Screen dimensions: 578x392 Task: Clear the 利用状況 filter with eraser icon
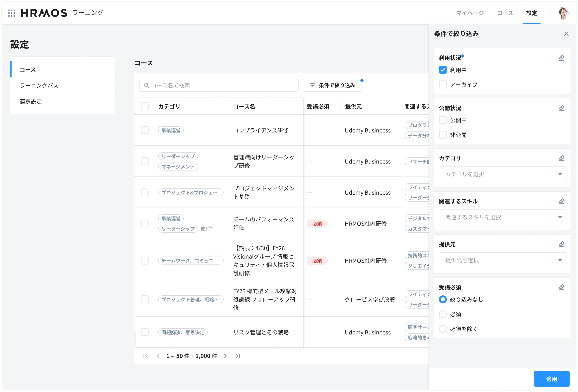(x=561, y=58)
